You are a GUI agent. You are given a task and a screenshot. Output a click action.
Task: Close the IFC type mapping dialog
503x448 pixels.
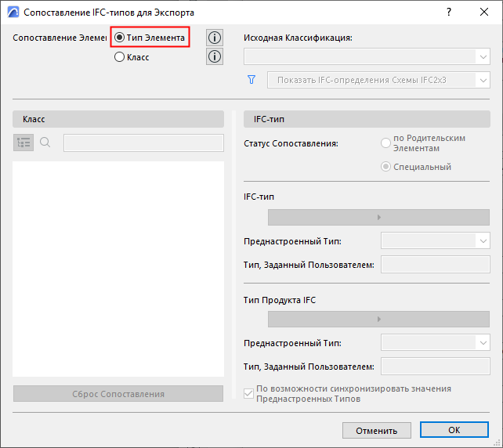pyautogui.click(x=484, y=13)
